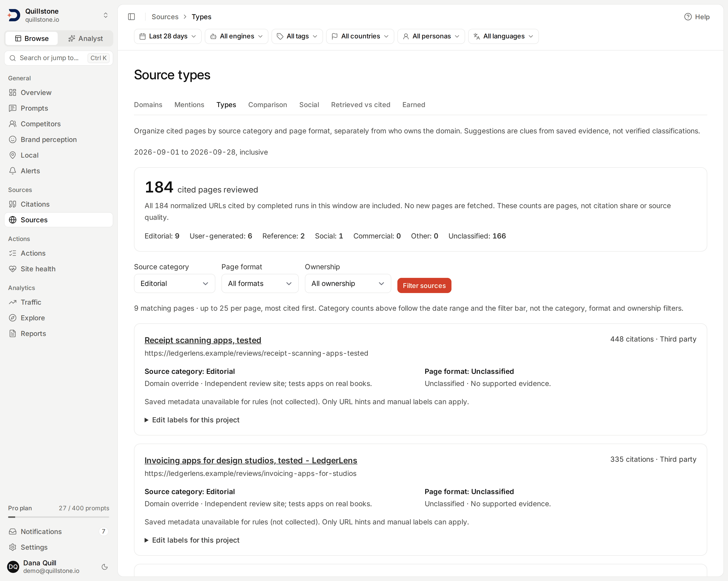Open workspace switcher next to Quillstone
728x581 pixels.
105,15
